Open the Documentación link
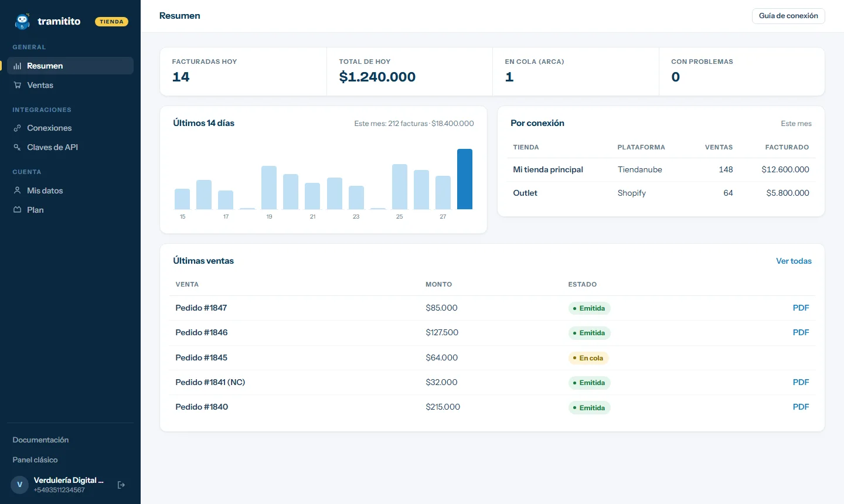The image size is (844, 504). click(x=40, y=440)
